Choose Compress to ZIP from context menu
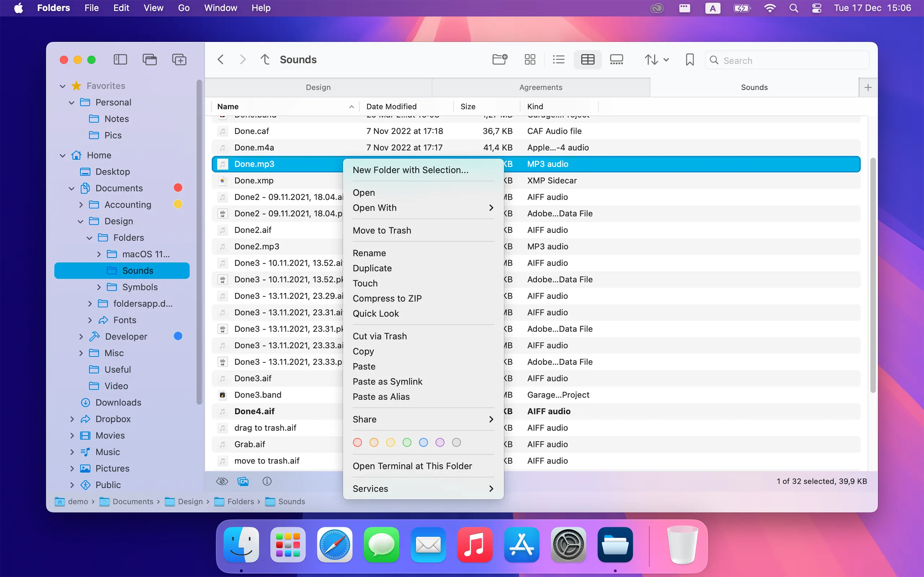Image resolution: width=924 pixels, height=577 pixels. click(387, 298)
